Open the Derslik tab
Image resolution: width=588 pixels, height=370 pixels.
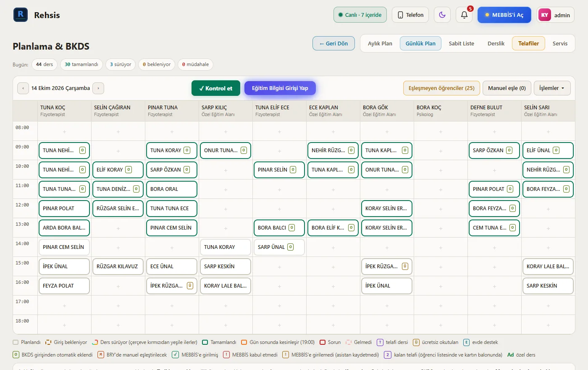click(496, 43)
